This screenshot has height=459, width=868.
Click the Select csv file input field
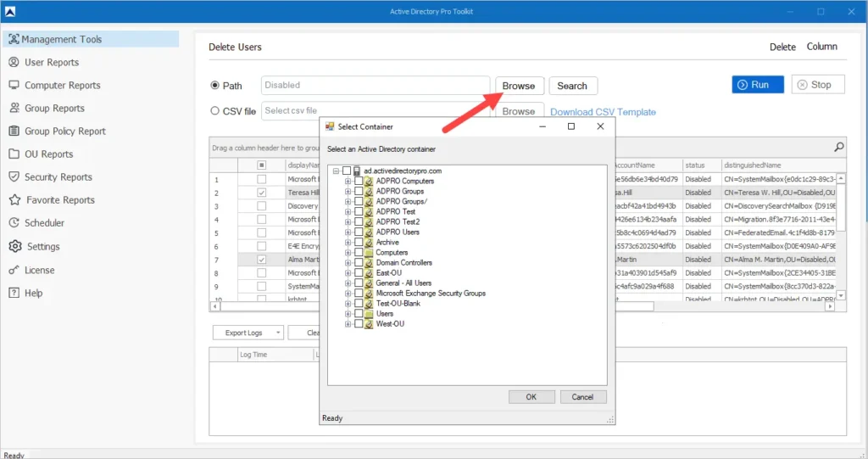point(376,111)
